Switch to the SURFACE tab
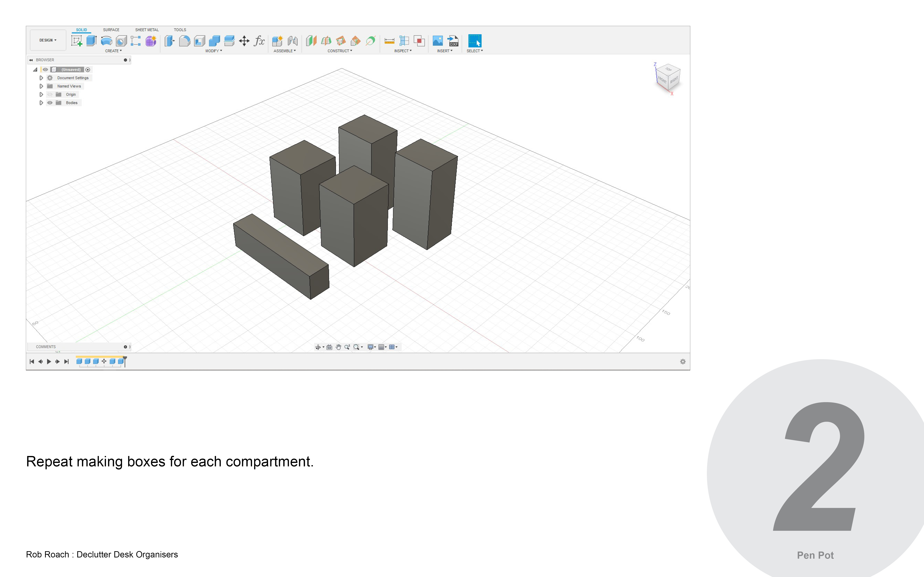 tap(111, 30)
